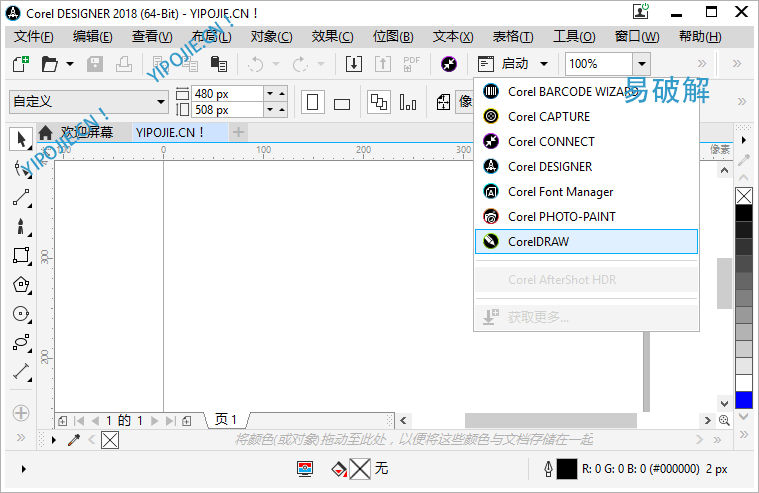This screenshot has width=759, height=493.
Task: Select the Rectangle tool
Action: click(x=21, y=256)
